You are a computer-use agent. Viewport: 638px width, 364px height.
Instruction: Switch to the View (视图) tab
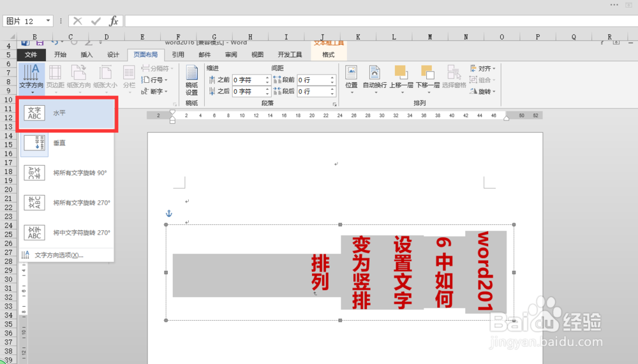tap(257, 54)
